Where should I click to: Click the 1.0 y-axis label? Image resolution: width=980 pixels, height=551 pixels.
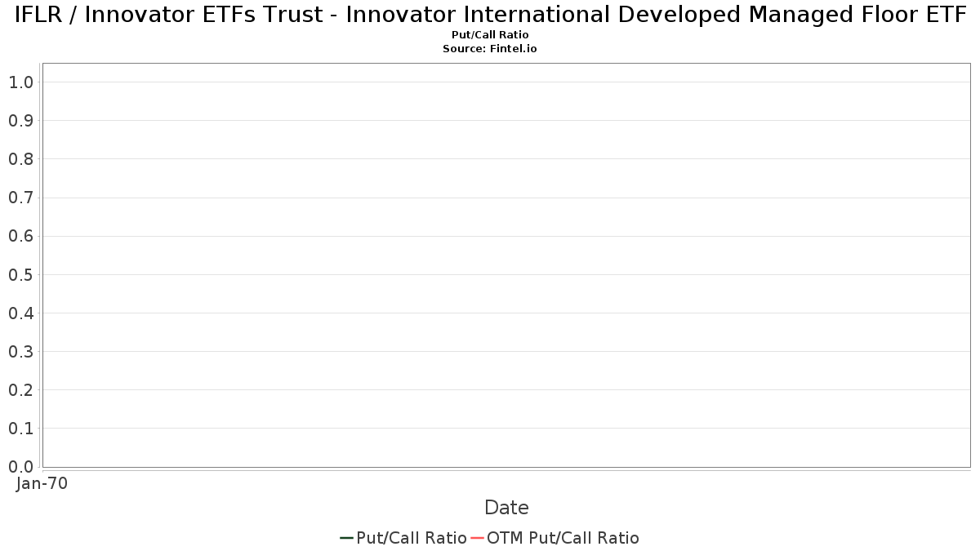pos(20,82)
